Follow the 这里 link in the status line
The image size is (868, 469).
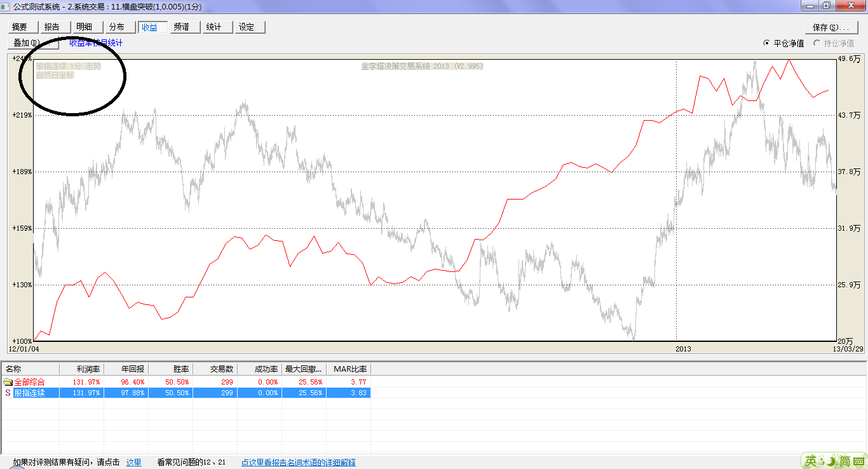pos(133,463)
